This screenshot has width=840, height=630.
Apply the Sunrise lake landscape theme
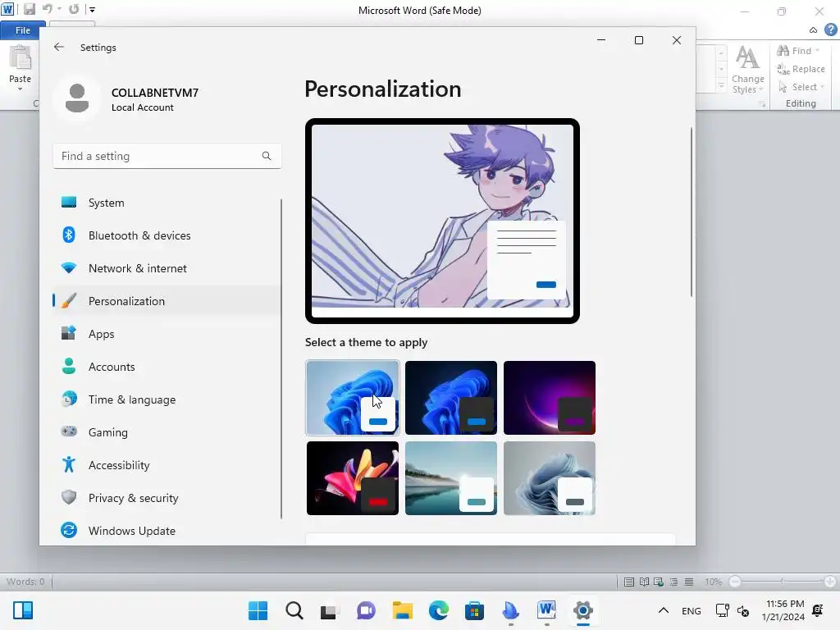[x=451, y=478]
